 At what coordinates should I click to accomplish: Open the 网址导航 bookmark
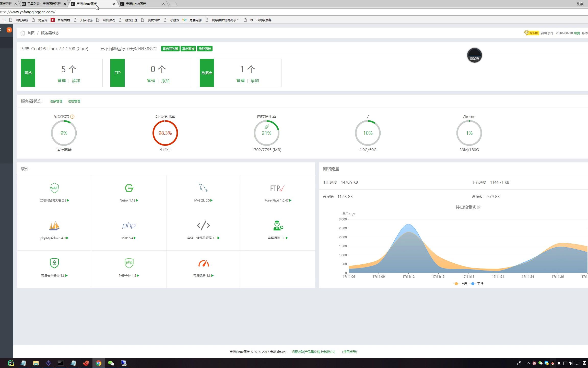19,20
